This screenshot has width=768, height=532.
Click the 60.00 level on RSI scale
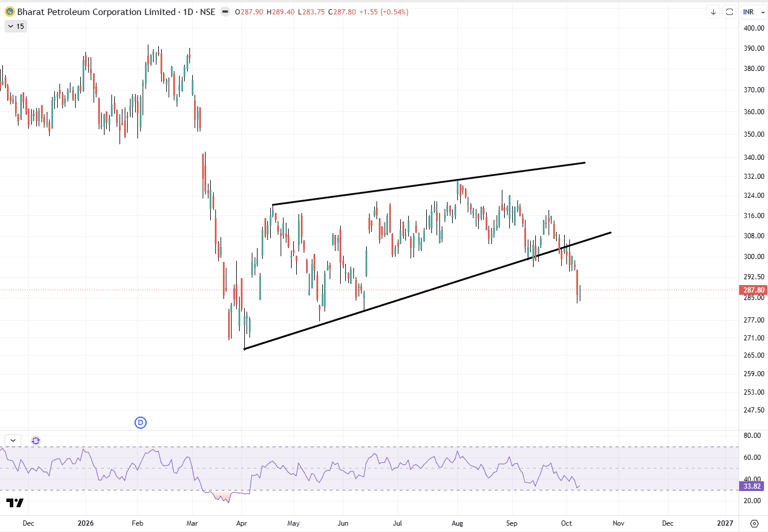click(x=752, y=458)
